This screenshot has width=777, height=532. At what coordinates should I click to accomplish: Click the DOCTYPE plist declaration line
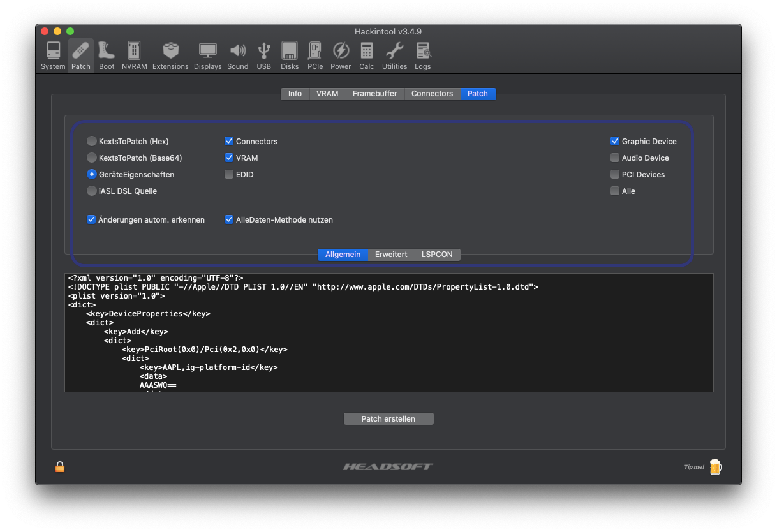pyautogui.click(x=303, y=287)
